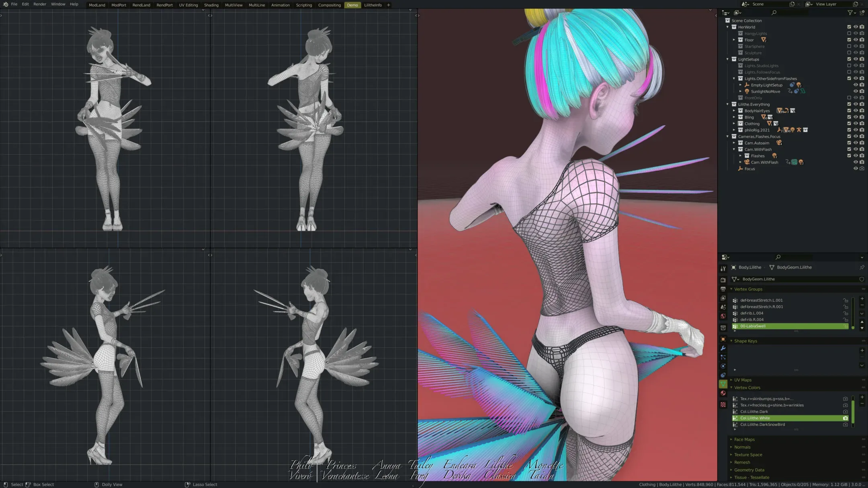Expand the BodyHairEyes collection
This screenshot has height=488, width=868.
(x=735, y=110)
